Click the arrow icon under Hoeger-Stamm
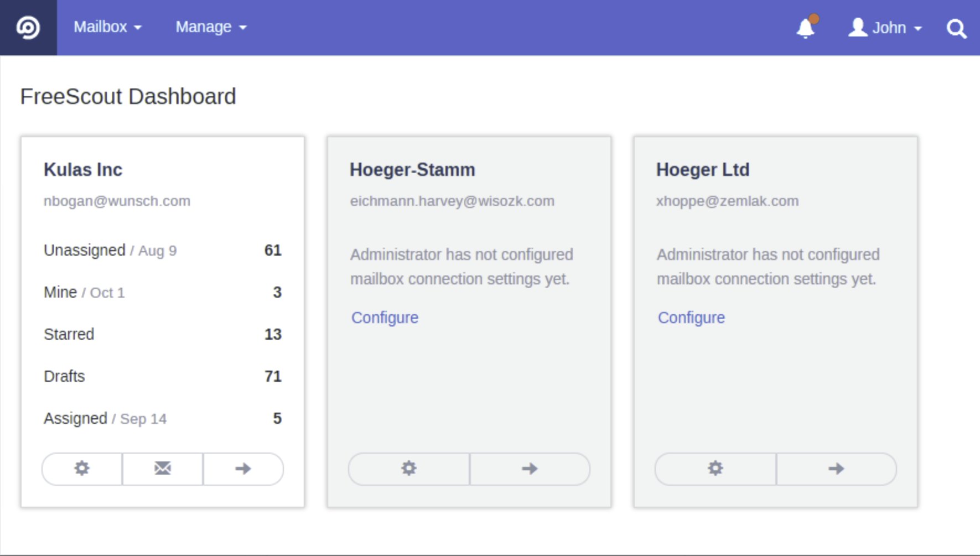Image resolution: width=980 pixels, height=556 pixels. (x=529, y=469)
